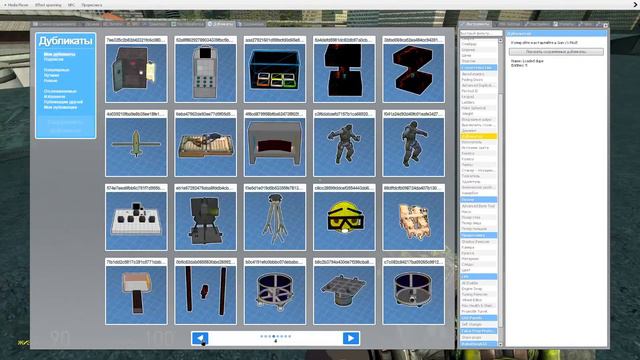The width and height of the screenshot is (640, 360).
Task: Open Мои публикации list
Action: tap(60, 107)
